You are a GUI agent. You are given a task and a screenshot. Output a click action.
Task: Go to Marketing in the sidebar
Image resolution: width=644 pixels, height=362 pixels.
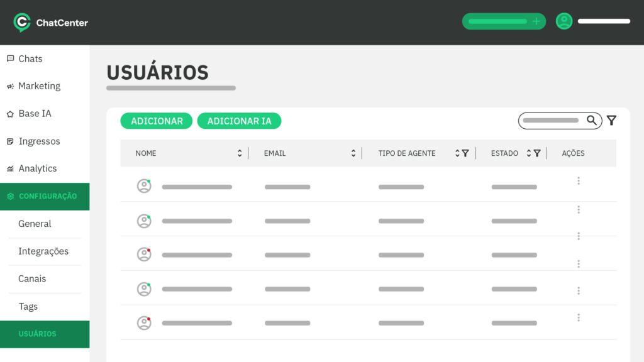(x=39, y=86)
